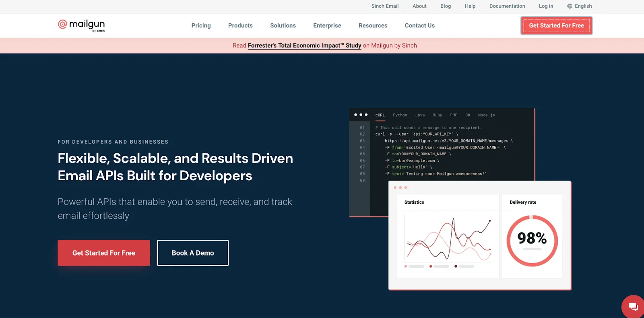Select the cURL code tab
Viewport: 644px width, 318px height.
[380, 115]
